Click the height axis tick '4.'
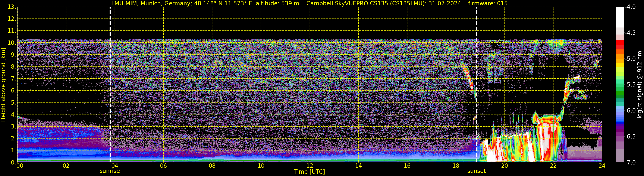This screenshot has height=176, width=644. [13, 115]
